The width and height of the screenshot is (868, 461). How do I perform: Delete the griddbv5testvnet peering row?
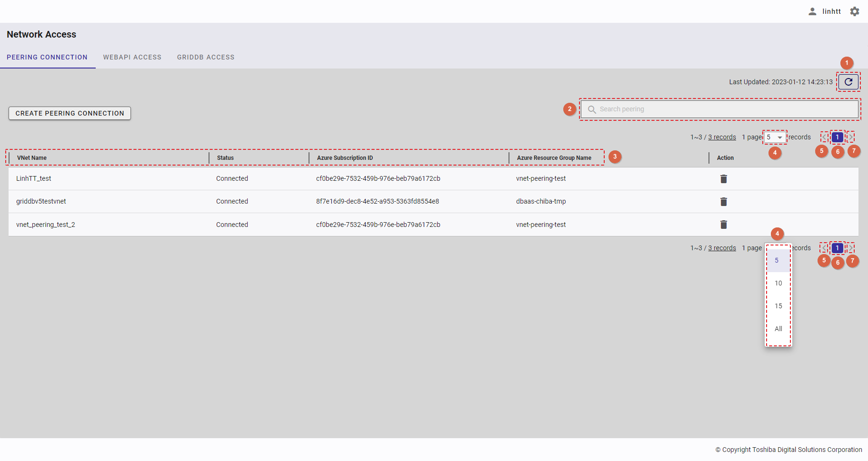click(x=723, y=202)
